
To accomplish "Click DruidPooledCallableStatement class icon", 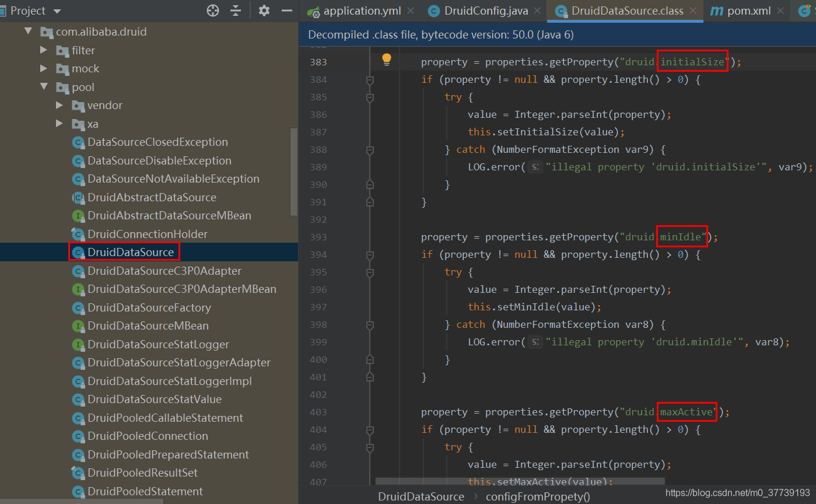I will 78,418.
